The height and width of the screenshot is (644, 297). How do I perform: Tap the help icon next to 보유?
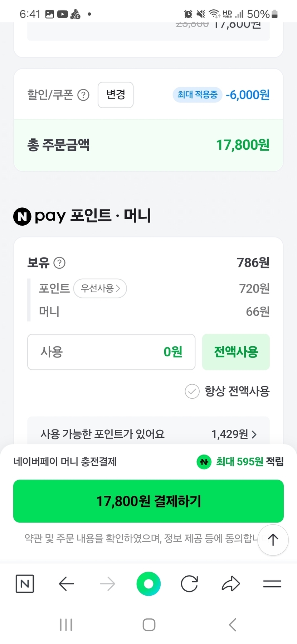point(59,263)
